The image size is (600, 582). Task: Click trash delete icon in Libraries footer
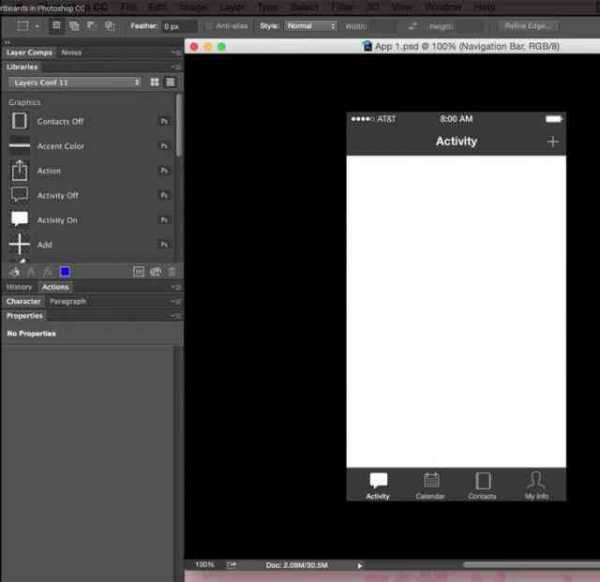172,272
